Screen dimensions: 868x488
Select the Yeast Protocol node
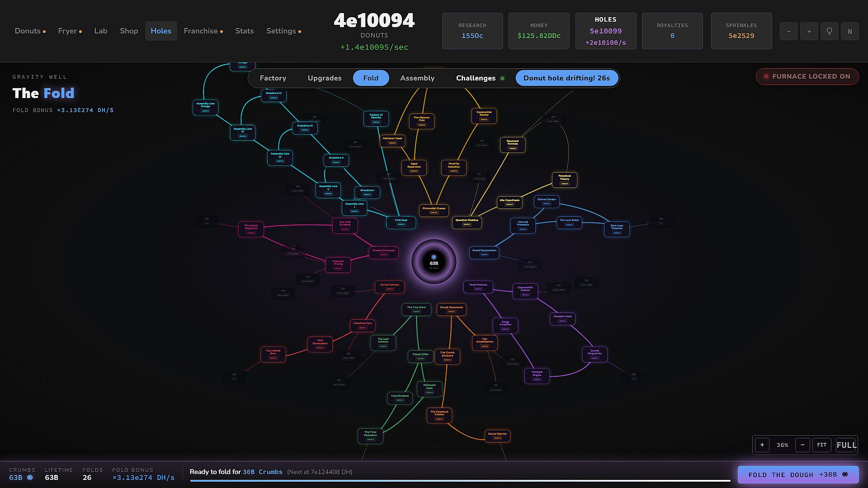click(x=478, y=287)
